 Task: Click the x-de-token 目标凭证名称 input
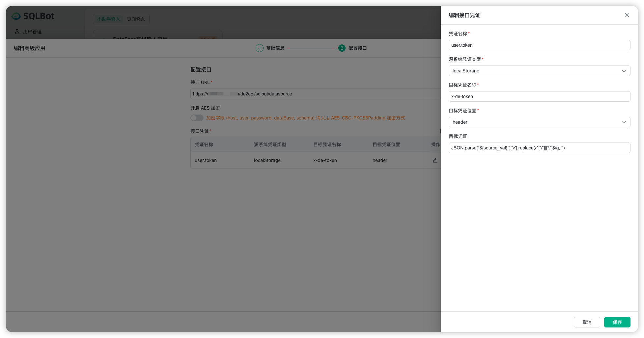tap(539, 96)
